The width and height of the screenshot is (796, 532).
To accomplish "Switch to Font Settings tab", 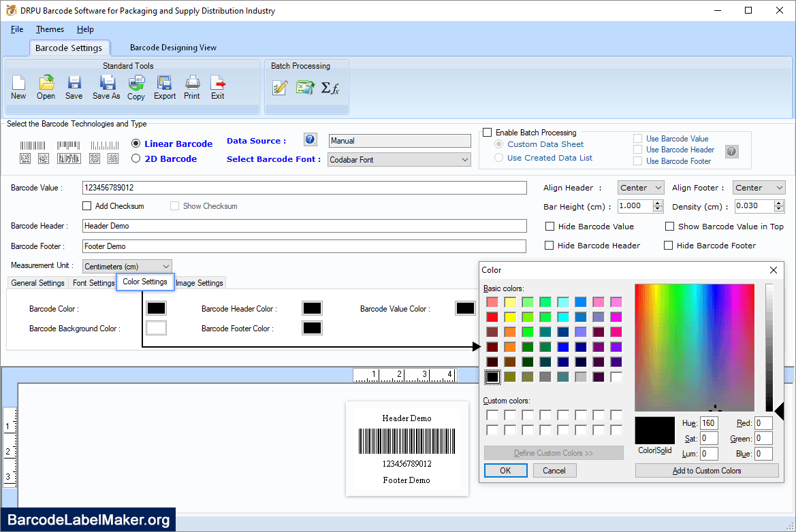I will coord(93,283).
